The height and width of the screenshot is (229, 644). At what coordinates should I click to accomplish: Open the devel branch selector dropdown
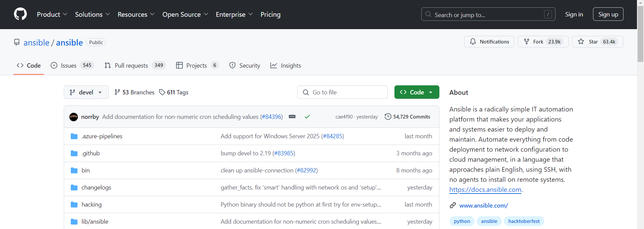86,92
